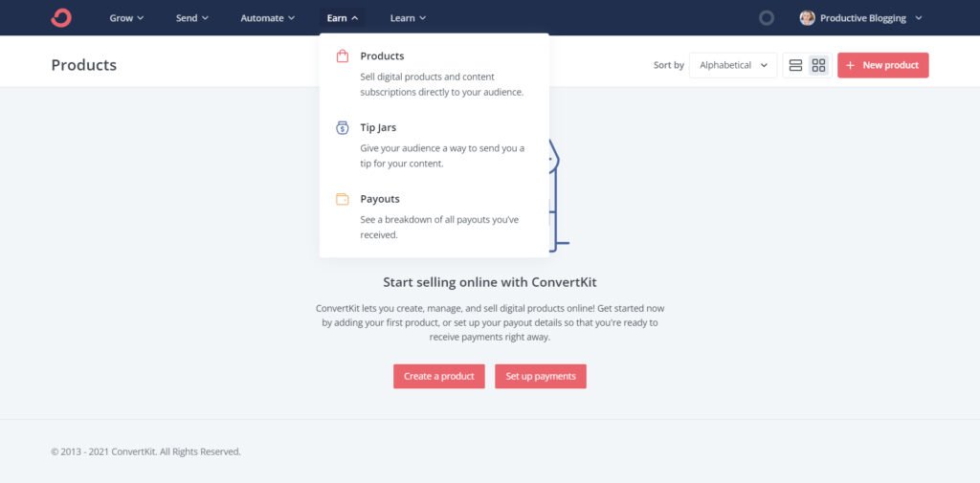Image resolution: width=980 pixels, height=483 pixels.
Task: Click 'Start selling online with ConvertKit' heading
Action: click(x=490, y=282)
